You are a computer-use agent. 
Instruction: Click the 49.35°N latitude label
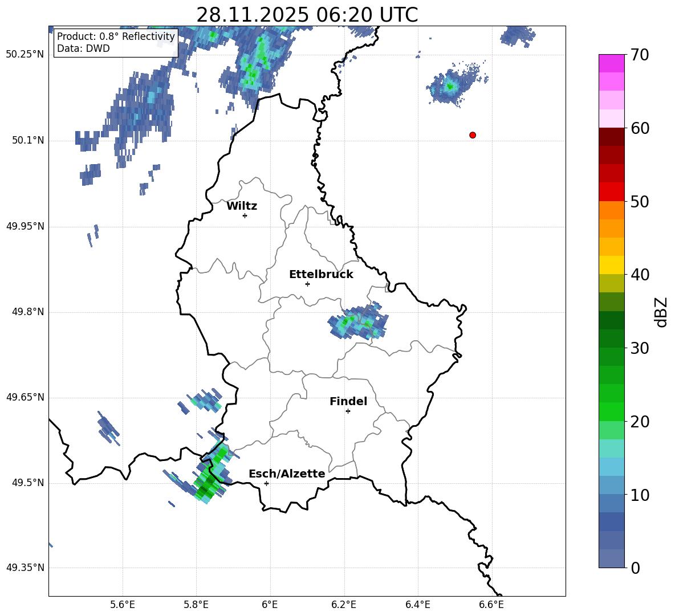[25, 568]
